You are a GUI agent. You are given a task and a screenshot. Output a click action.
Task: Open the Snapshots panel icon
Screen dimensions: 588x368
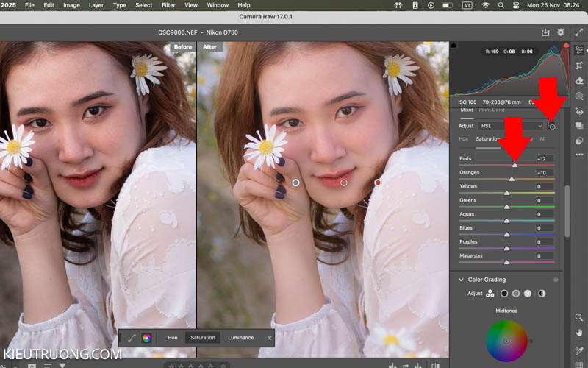[579, 126]
